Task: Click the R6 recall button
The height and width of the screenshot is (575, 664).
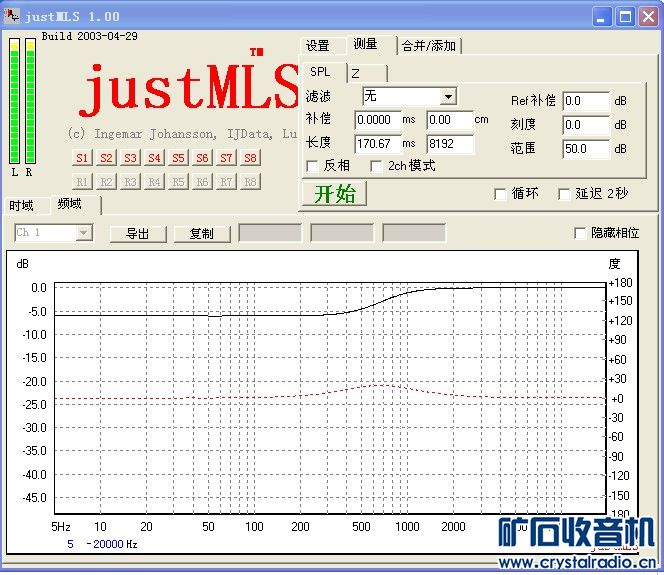Action: (x=202, y=182)
